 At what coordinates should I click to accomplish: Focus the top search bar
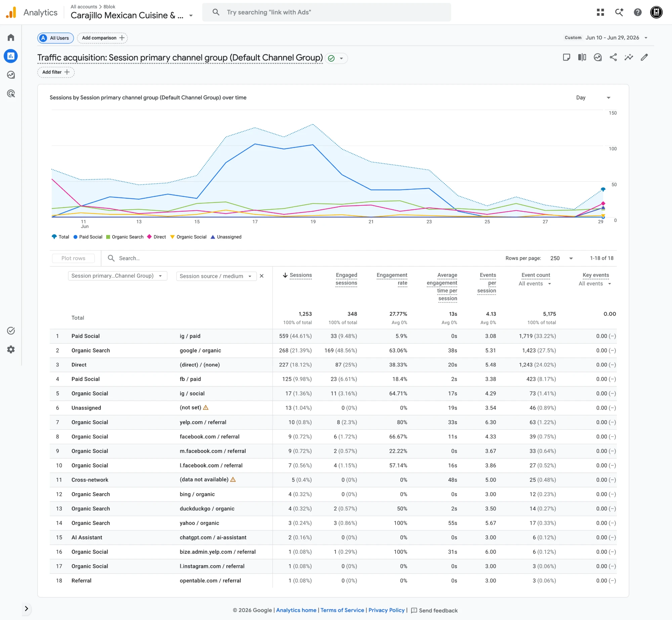[327, 12]
